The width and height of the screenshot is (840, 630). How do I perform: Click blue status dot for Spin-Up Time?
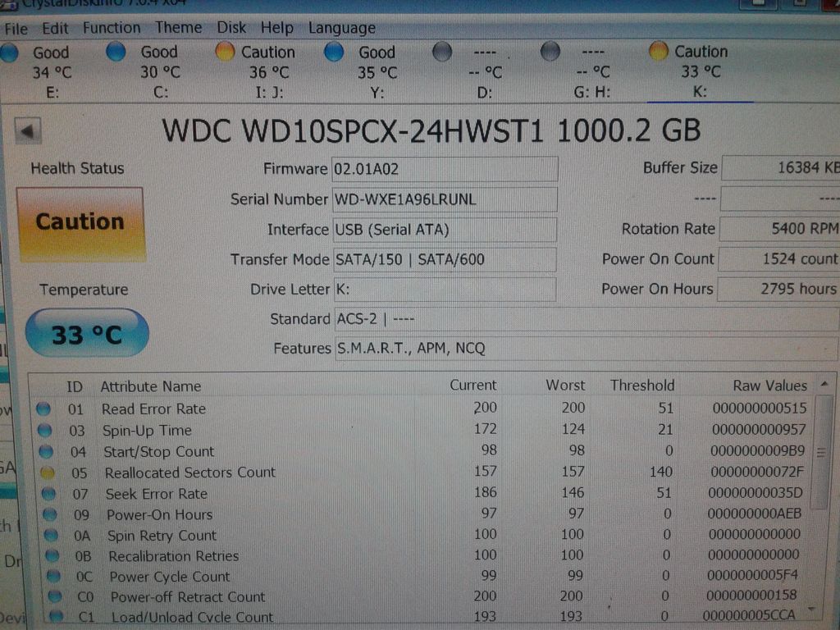click(x=45, y=430)
